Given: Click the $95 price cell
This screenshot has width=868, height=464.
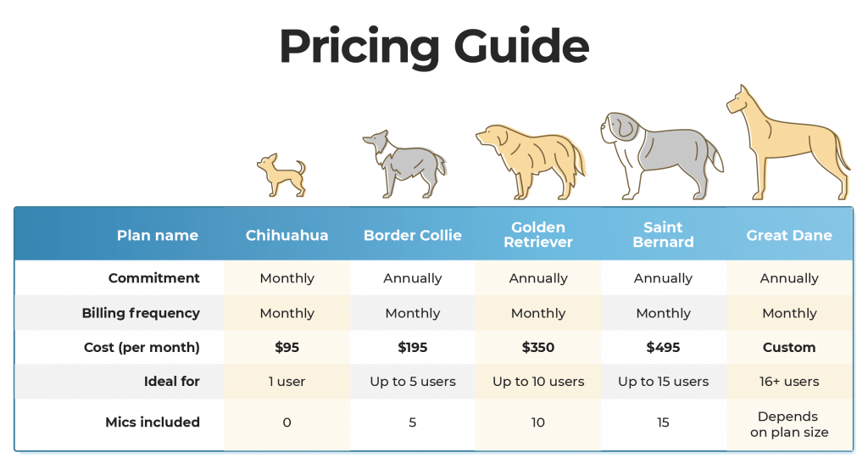Looking at the screenshot, I should coord(287,347).
